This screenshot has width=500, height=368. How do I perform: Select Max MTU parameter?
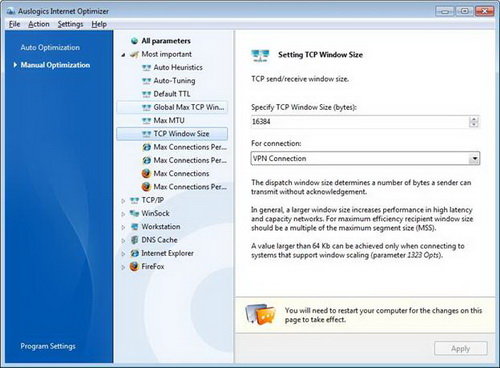coord(169,121)
